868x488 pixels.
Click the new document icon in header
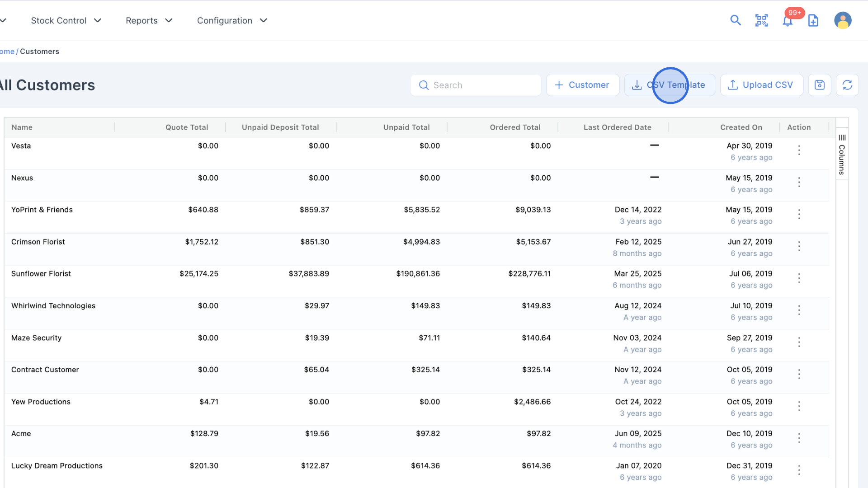click(813, 20)
